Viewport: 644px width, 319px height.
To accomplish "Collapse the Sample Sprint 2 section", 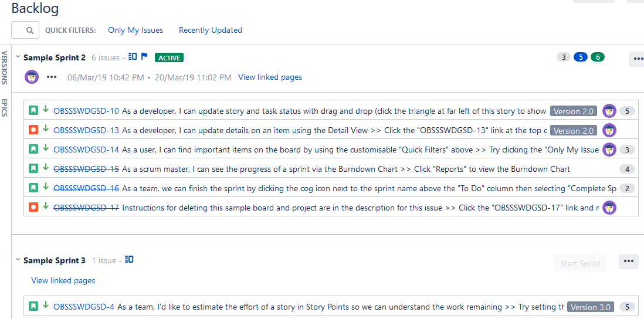I will (x=18, y=57).
